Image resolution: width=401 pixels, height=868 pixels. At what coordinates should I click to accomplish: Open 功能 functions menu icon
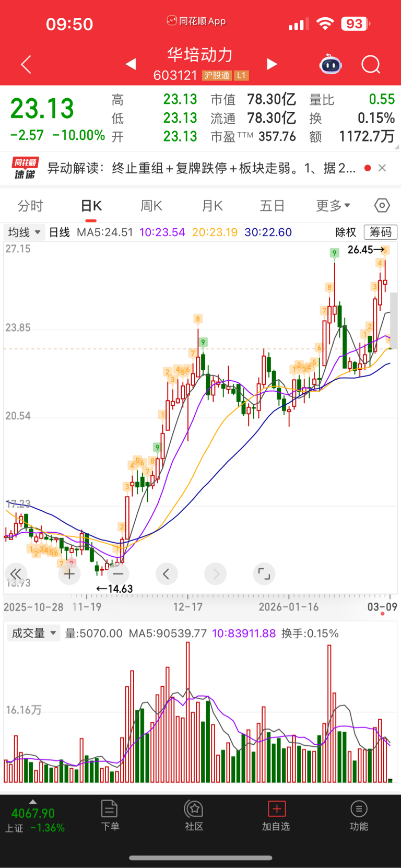click(x=359, y=815)
